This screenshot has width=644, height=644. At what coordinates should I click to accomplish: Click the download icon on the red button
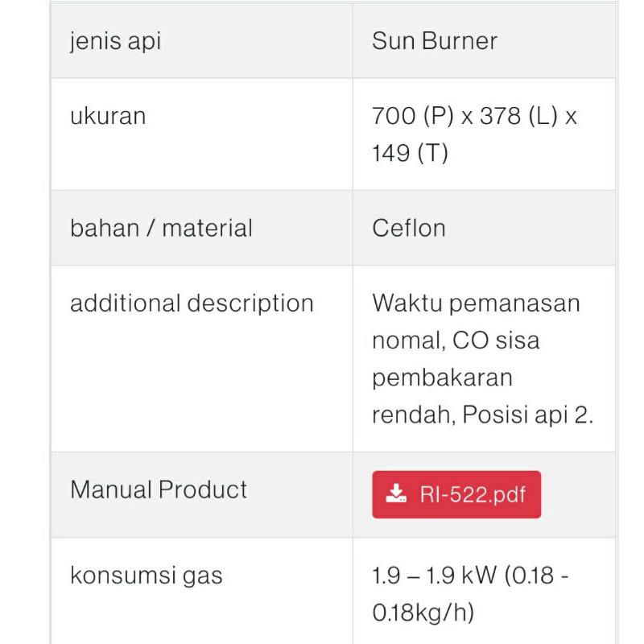coord(396,494)
